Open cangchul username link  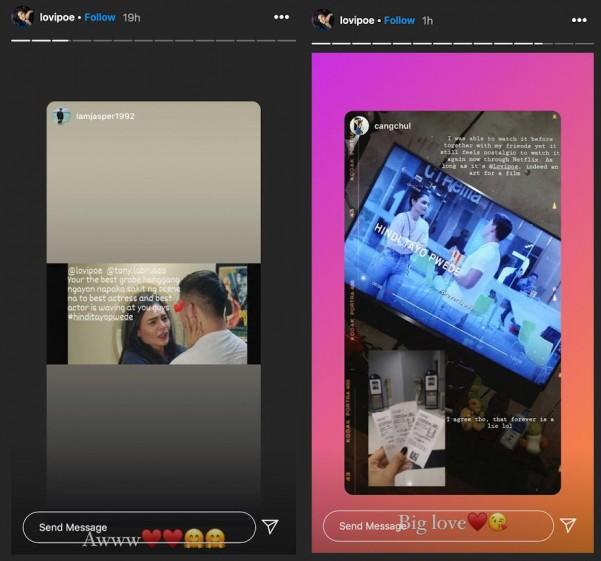pyautogui.click(x=392, y=126)
